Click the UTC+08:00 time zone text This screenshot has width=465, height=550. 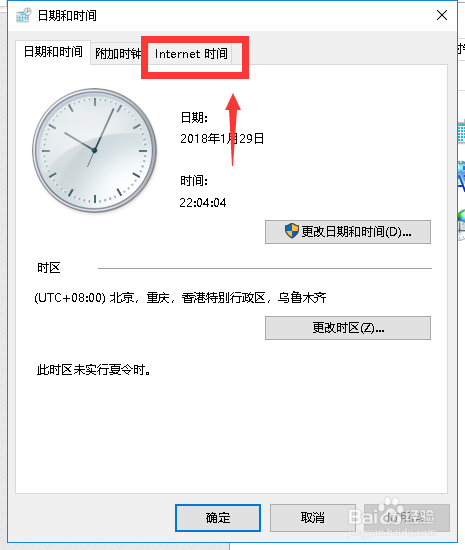click(x=180, y=298)
